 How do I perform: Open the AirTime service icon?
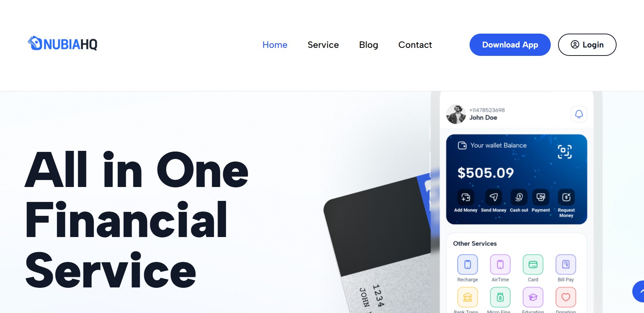click(500, 264)
